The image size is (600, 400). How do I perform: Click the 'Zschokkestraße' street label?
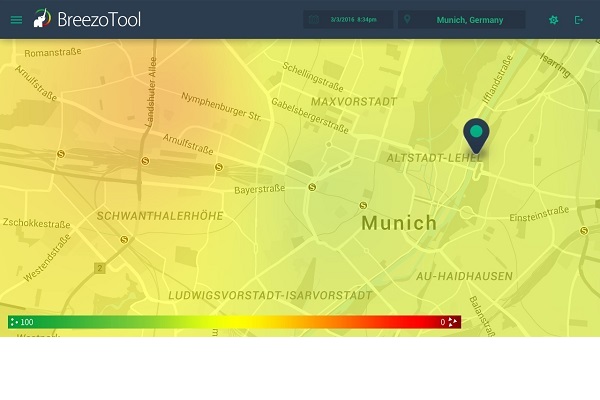click(x=37, y=223)
